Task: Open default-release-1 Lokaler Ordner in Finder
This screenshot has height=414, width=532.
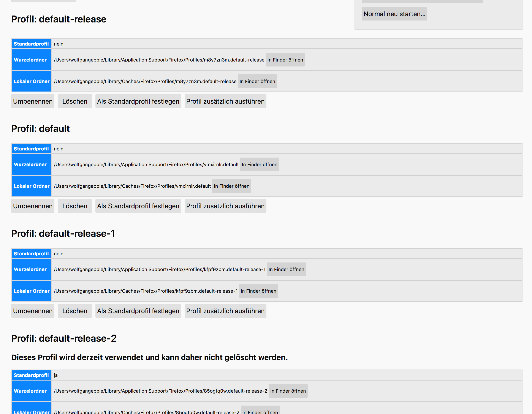Action: (258, 291)
